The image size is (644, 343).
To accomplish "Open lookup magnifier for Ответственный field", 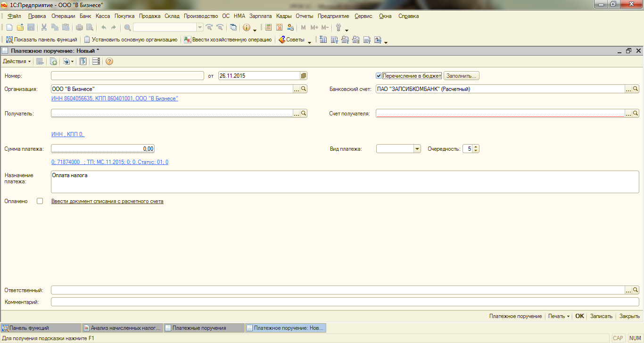I will point(636,290).
